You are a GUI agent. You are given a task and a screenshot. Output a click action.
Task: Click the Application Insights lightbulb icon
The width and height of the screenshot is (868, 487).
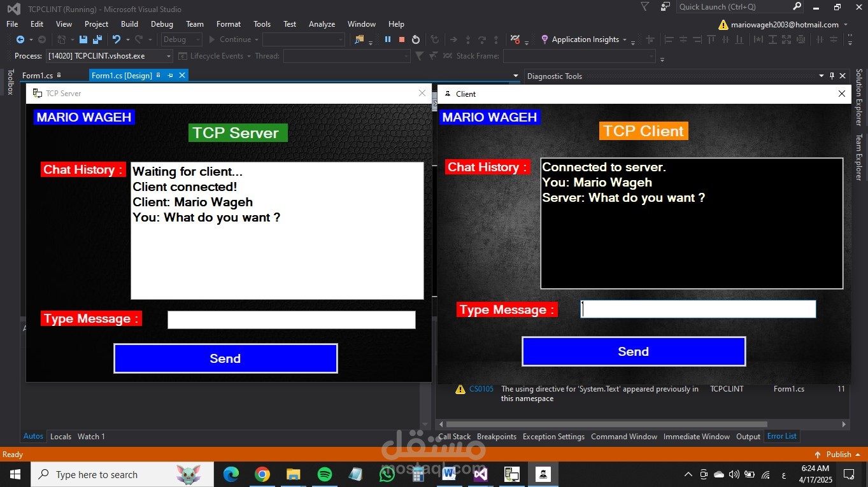pos(545,39)
